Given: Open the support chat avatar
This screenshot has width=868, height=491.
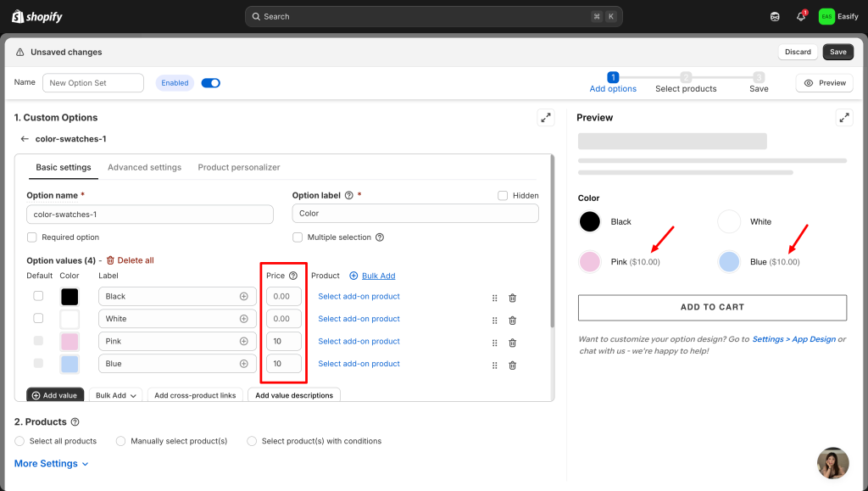Looking at the screenshot, I should [x=832, y=463].
